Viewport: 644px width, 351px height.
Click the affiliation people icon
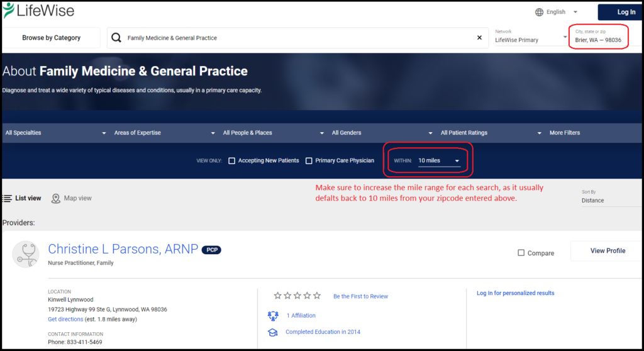[273, 316]
